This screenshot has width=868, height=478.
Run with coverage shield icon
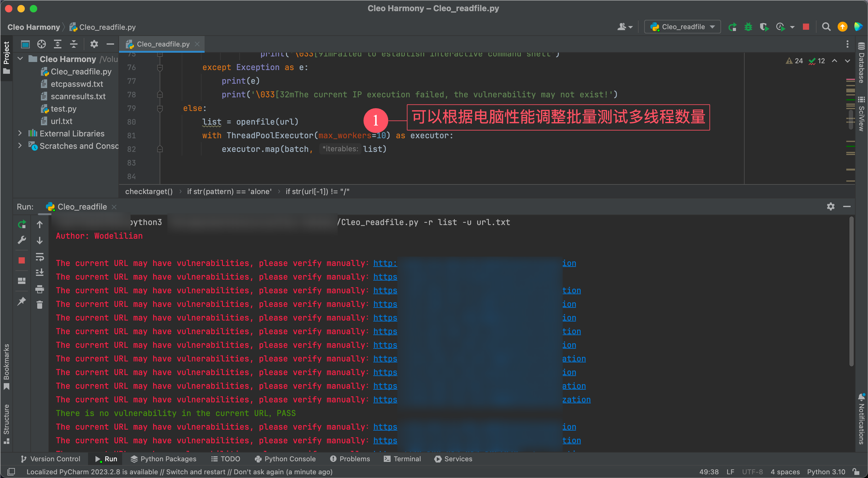point(764,27)
